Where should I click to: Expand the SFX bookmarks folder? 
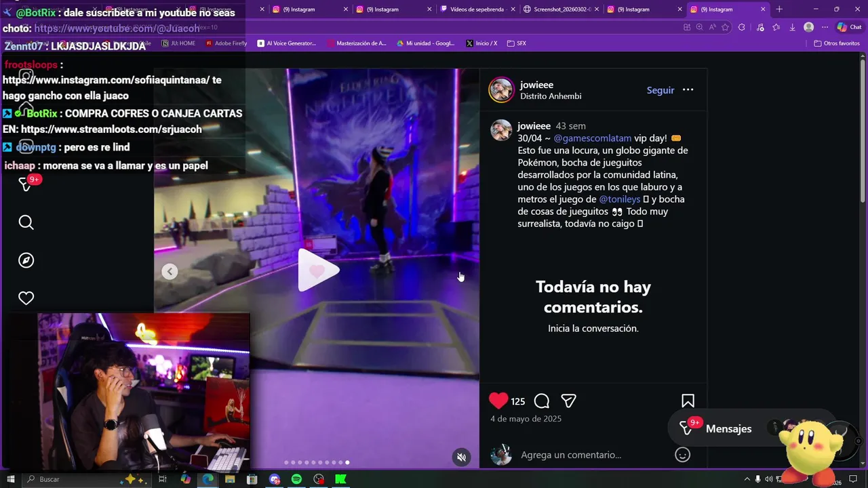tap(516, 43)
